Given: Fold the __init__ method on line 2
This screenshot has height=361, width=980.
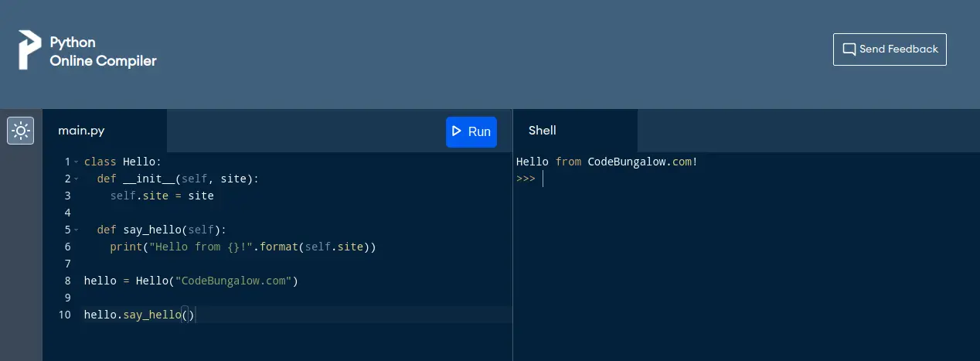Looking at the screenshot, I should click(76, 179).
